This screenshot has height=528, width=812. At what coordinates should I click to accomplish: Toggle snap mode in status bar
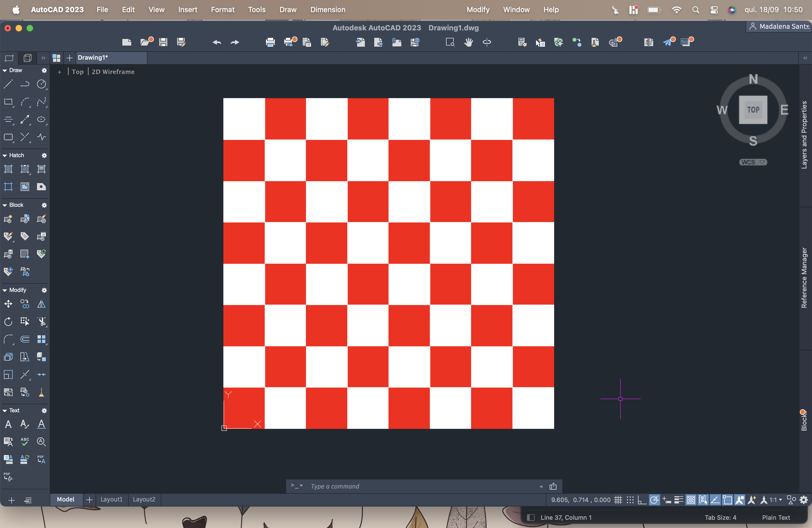click(x=630, y=500)
